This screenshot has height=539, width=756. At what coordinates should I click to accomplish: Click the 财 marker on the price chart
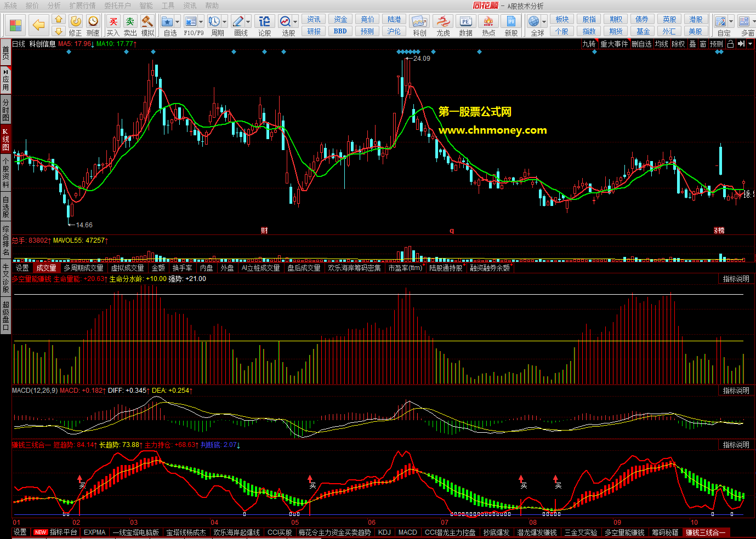[x=264, y=231]
